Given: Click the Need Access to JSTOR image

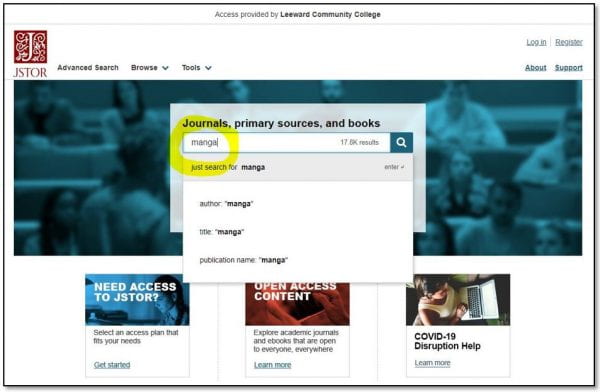Looking at the screenshot, I should click(x=137, y=300).
